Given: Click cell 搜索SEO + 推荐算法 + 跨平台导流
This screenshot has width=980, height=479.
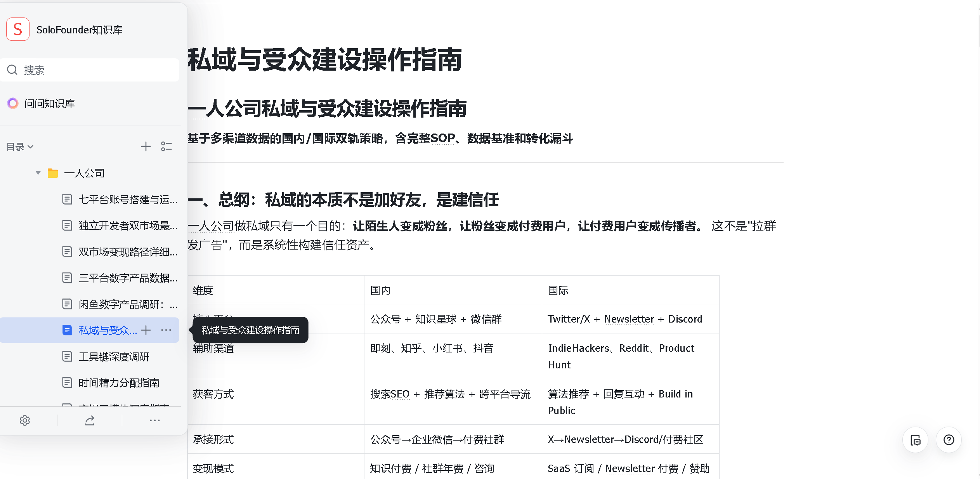Looking at the screenshot, I should pyautogui.click(x=453, y=402).
